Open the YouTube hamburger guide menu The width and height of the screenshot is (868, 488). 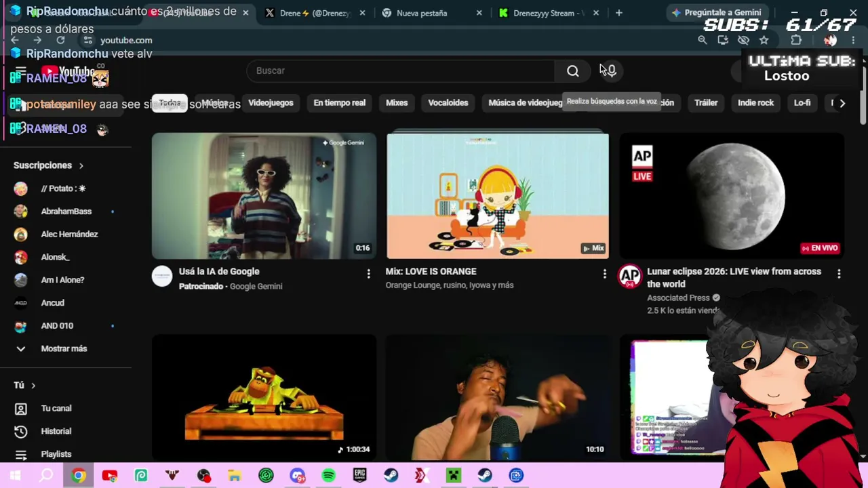click(x=20, y=71)
